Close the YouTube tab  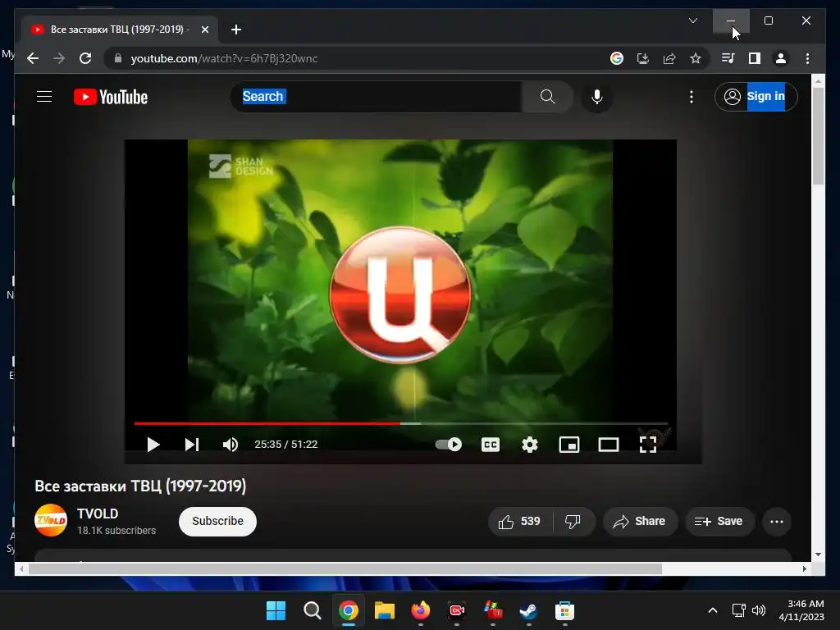[204, 30]
